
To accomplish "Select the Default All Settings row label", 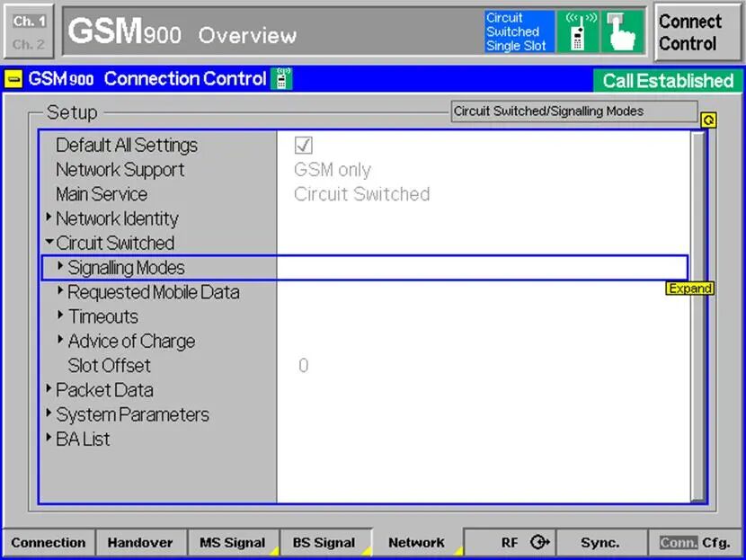I will pos(127,145).
